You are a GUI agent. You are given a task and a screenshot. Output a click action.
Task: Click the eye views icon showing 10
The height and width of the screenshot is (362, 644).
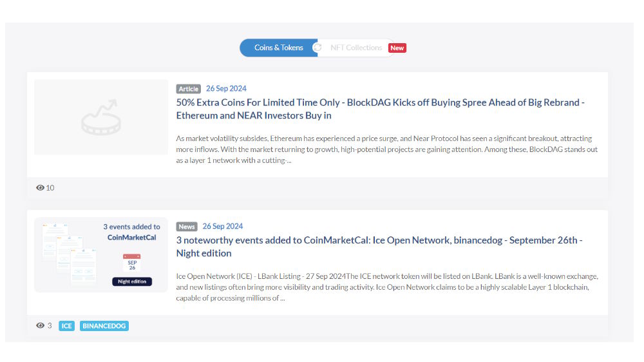pos(40,188)
